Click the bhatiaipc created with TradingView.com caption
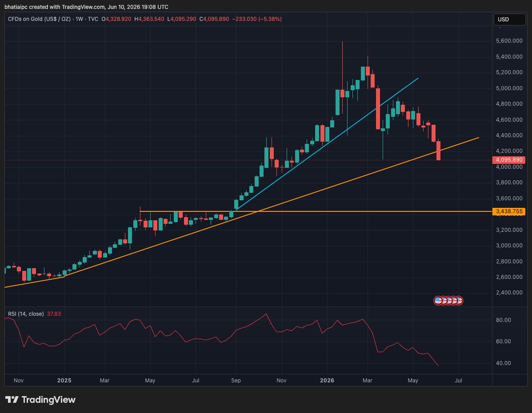The width and height of the screenshot is (532, 413). click(86, 7)
